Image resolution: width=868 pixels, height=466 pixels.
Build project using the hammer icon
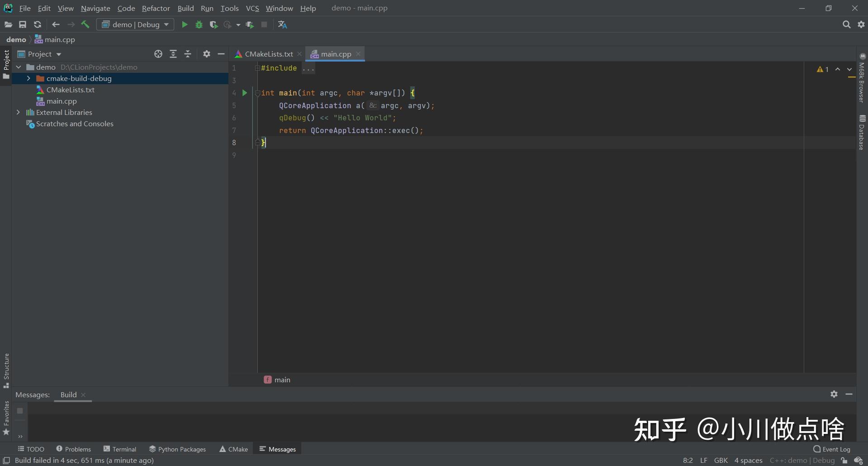85,24
